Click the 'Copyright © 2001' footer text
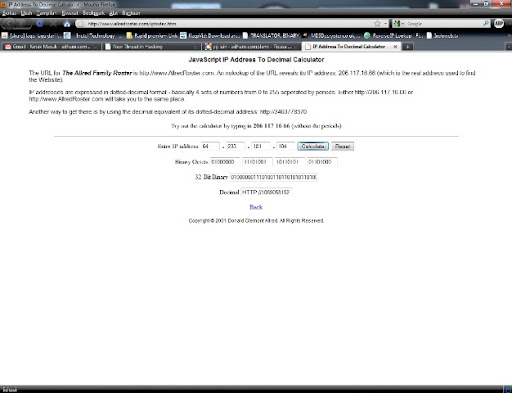512x393 pixels. point(256,221)
